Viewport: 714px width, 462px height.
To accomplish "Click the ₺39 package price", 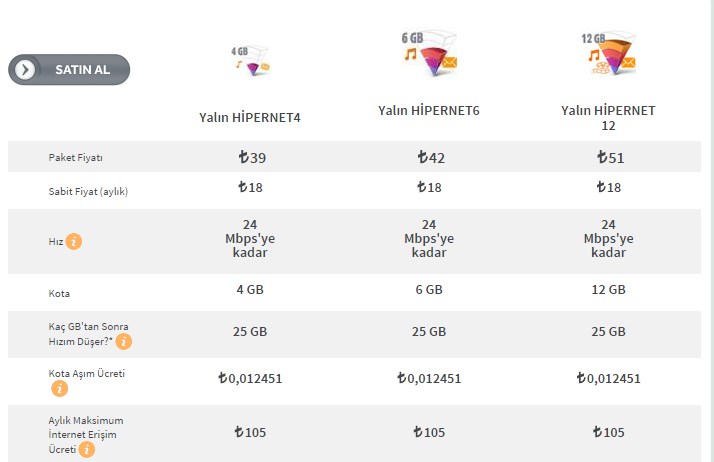I will pos(251,158).
